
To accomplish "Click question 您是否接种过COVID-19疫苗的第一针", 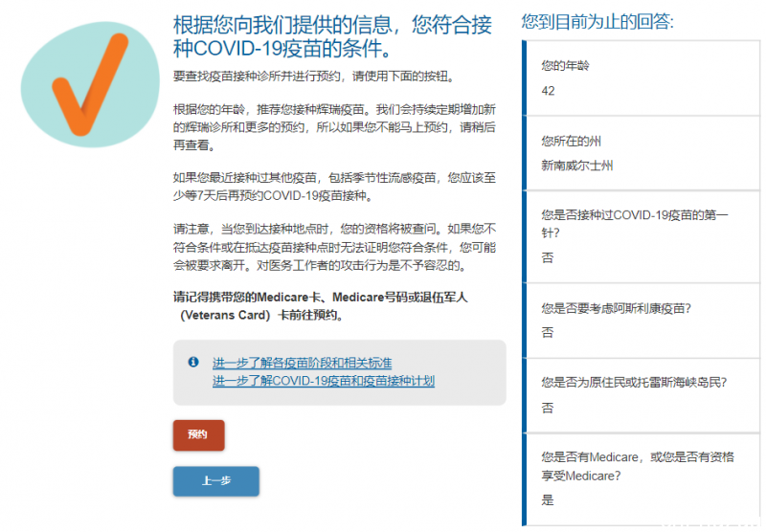I will point(635,224).
